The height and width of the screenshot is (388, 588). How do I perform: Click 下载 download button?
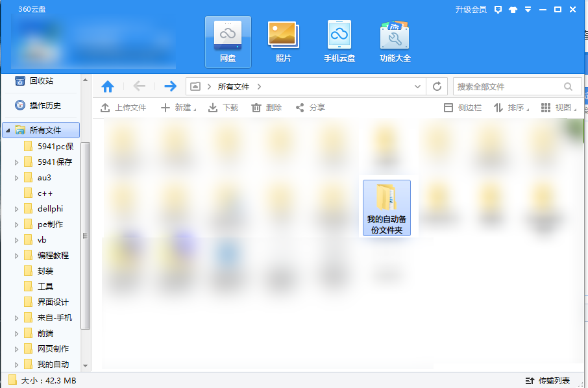coord(223,108)
